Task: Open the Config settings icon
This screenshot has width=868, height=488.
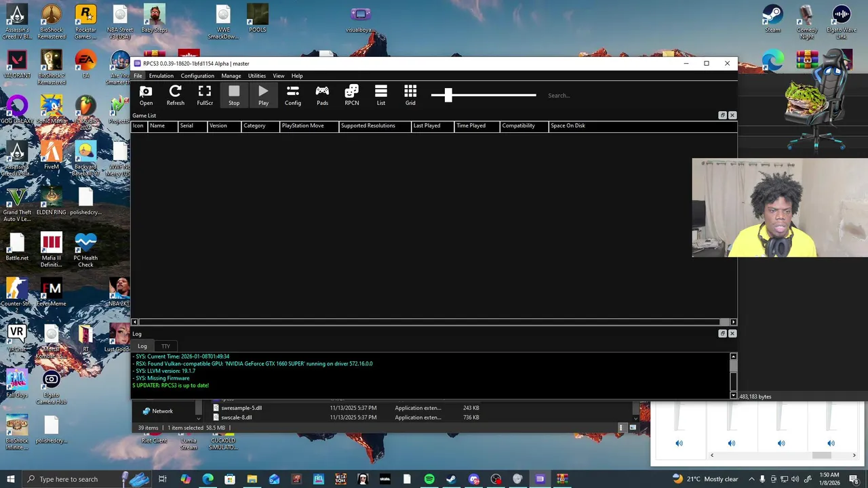Action: [x=293, y=96]
